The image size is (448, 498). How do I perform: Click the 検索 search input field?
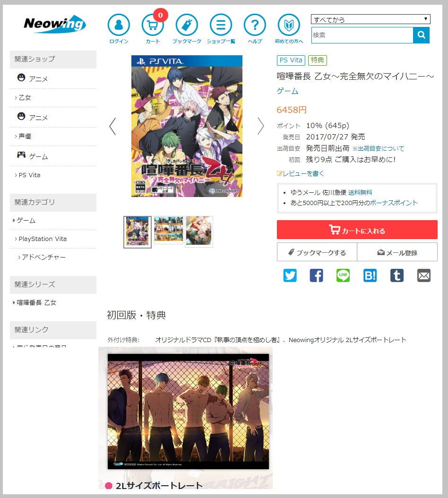pyautogui.click(x=362, y=35)
